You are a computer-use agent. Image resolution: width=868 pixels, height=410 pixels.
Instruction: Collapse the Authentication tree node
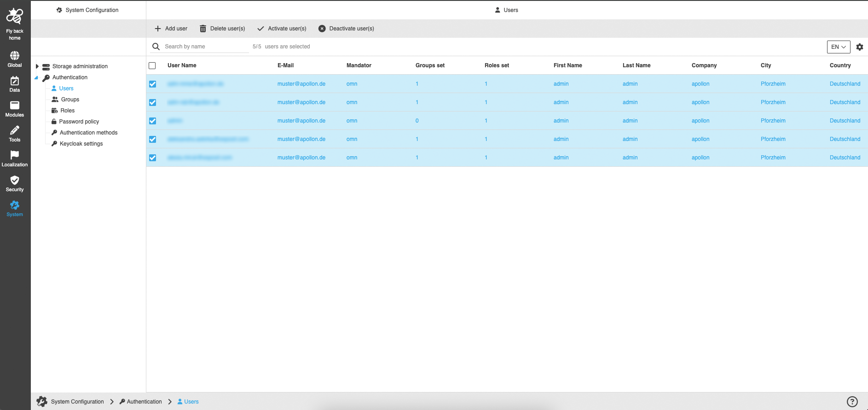[x=36, y=77]
